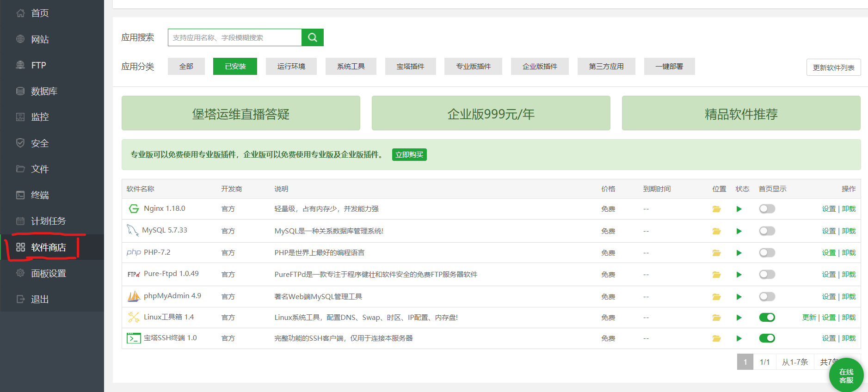
Task: Click 设置 link for Nginx 1.18.0
Action: (x=829, y=209)
